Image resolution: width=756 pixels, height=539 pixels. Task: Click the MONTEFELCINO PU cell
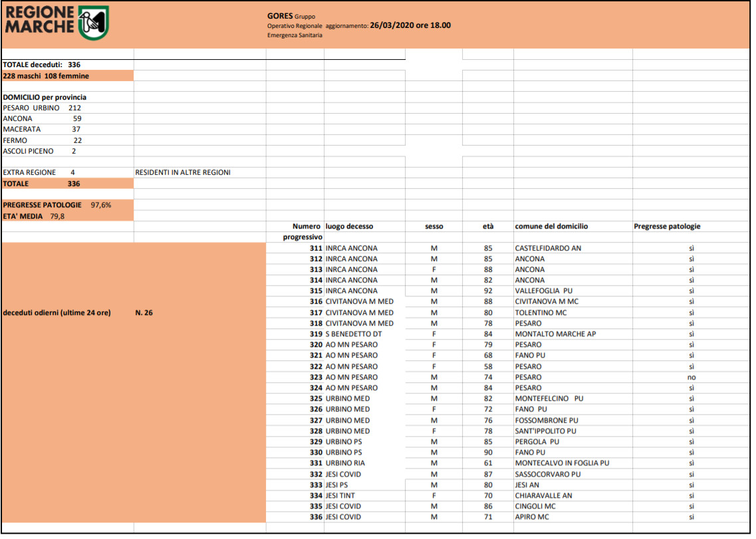tap(549, 398)
